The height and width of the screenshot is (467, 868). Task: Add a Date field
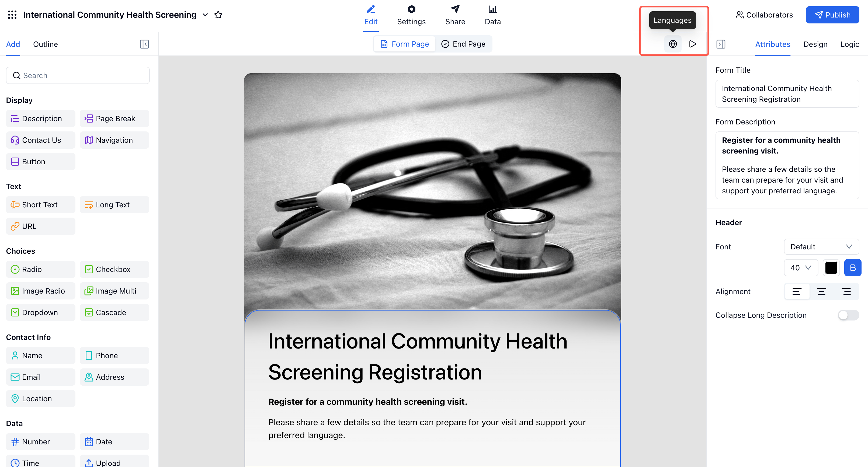[114, 442]
